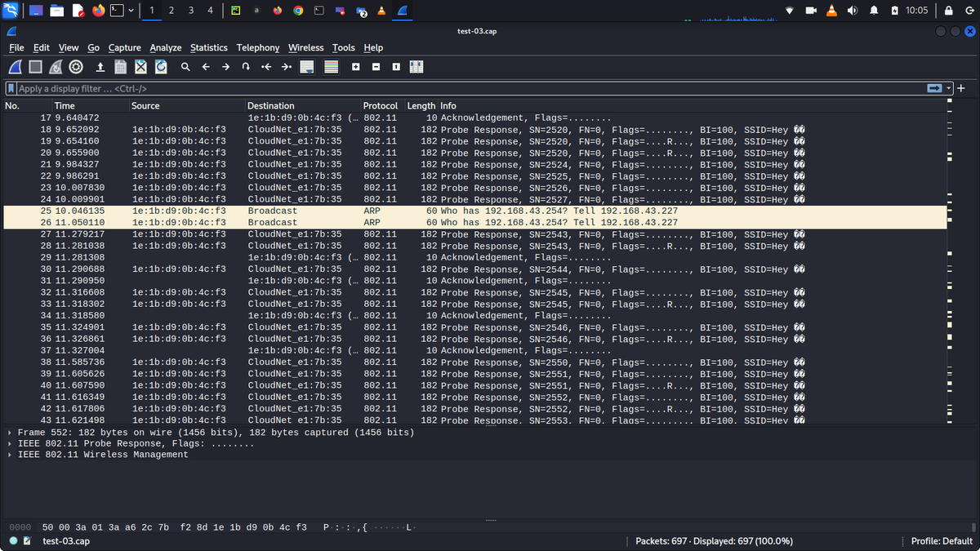
Task: Expand the Frame 552 details row
Action: click(10, 433)
